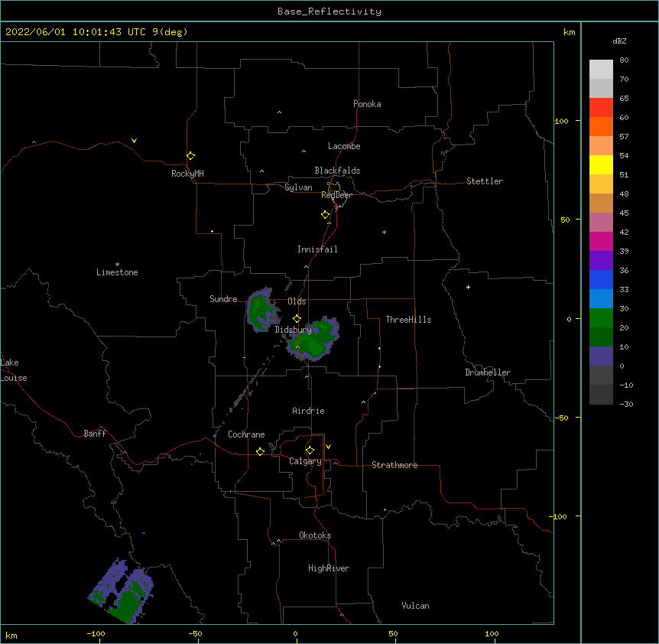
Task: Click the dBZ legend heading
Action: click(x=619, y=41)
